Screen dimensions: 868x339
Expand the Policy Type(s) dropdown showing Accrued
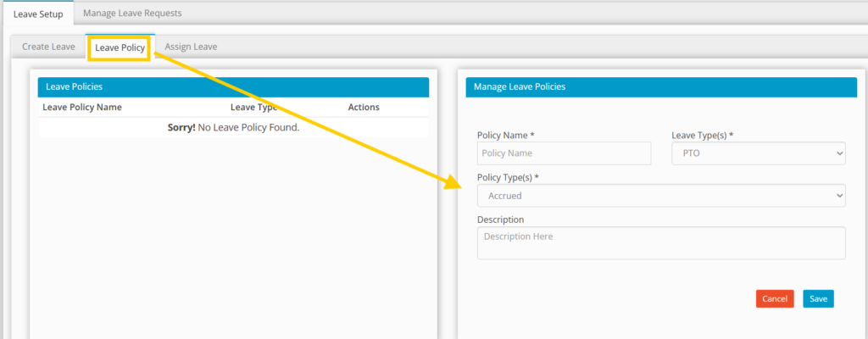coord(661,196)
